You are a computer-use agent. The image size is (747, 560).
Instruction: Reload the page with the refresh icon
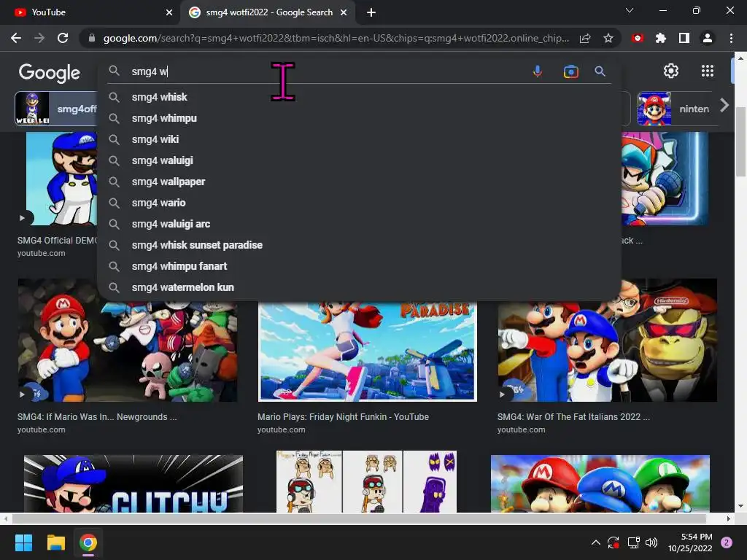point(63,38)
